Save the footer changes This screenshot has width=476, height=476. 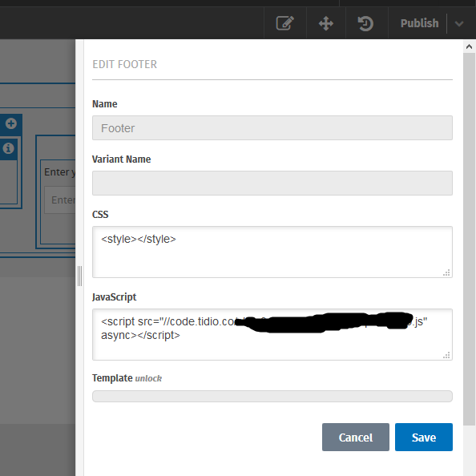(x=423, y=437)
